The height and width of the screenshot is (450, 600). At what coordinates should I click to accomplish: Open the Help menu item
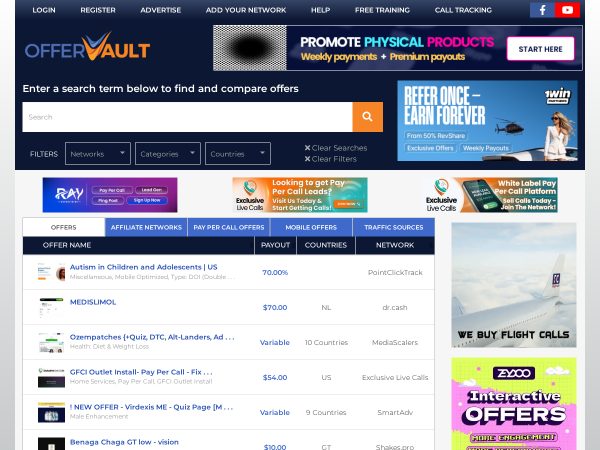click(x=320, y=10)
